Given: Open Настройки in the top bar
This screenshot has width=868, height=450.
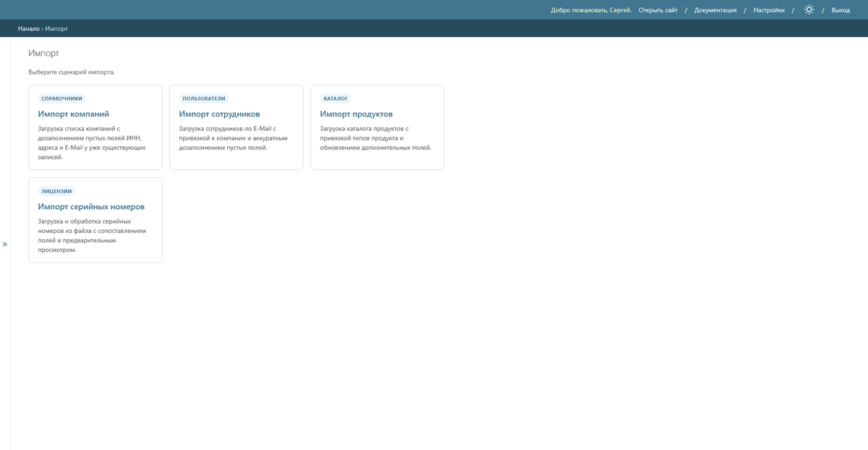Looking at the screenshot, I should (x=769, y=10).
